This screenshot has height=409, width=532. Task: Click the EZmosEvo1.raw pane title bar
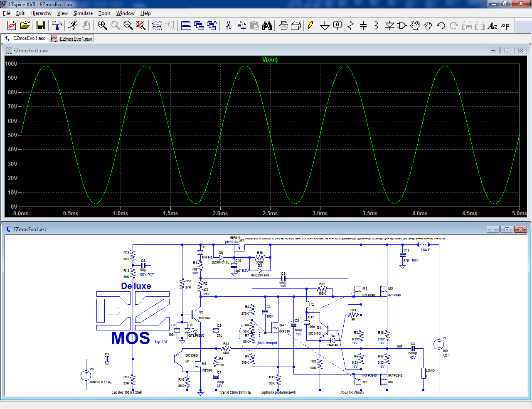[x=266, y=51]
